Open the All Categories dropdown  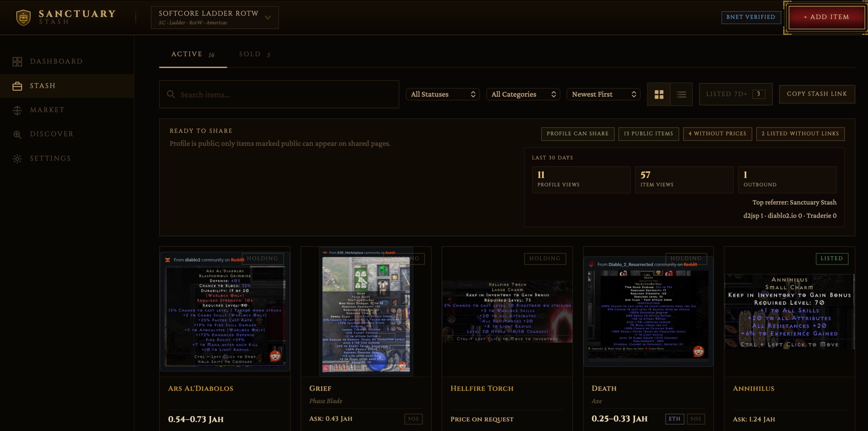point(523,94)
